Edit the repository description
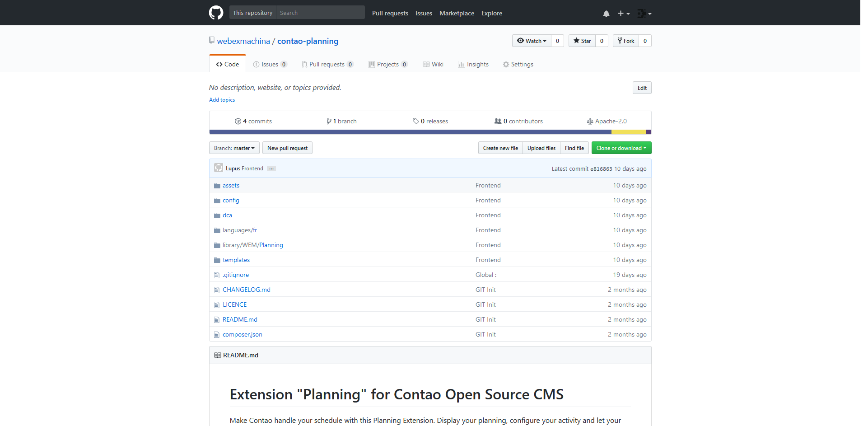 pos(642,88)
